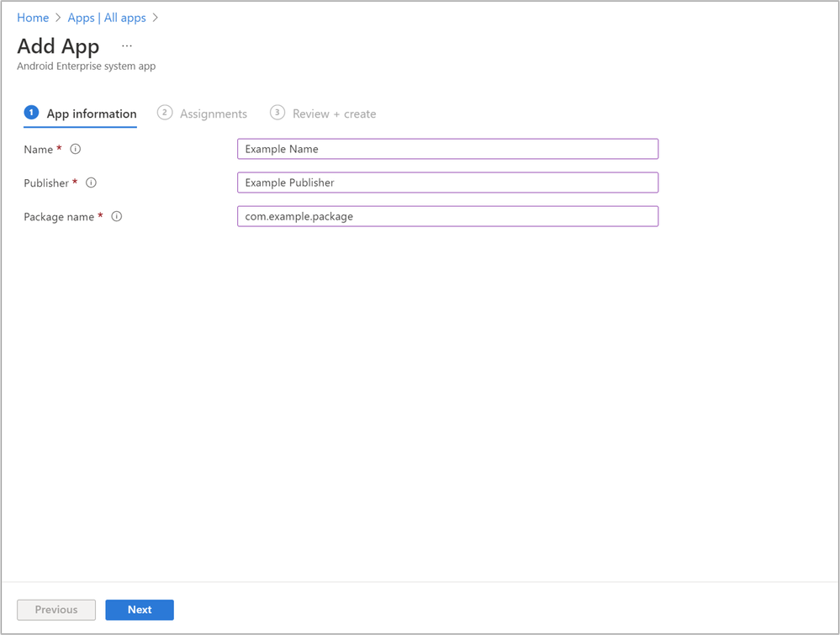Screen dimensions: 840x635
Task: Show info tooltip for Package name
Action: [116, 216]
